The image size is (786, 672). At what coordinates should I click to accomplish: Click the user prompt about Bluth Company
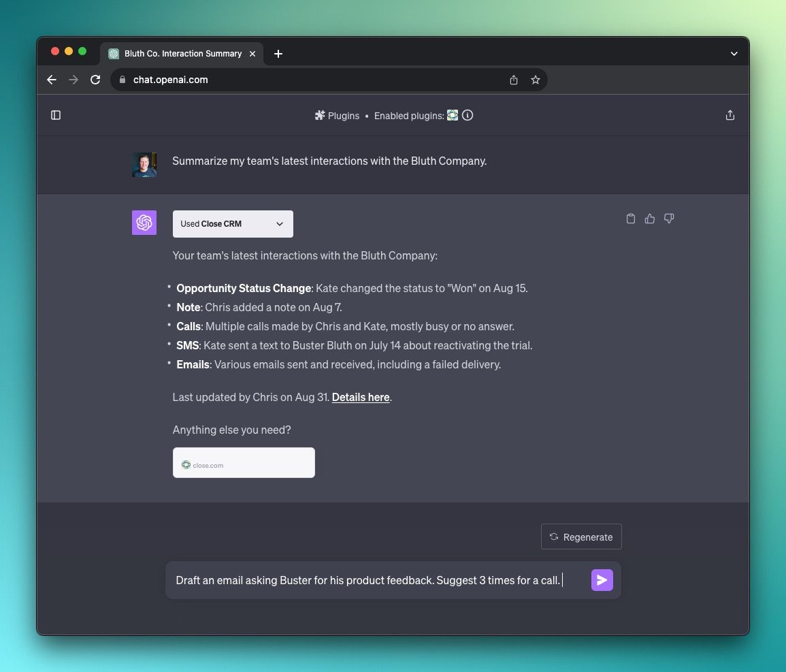[x=329, y=161]
